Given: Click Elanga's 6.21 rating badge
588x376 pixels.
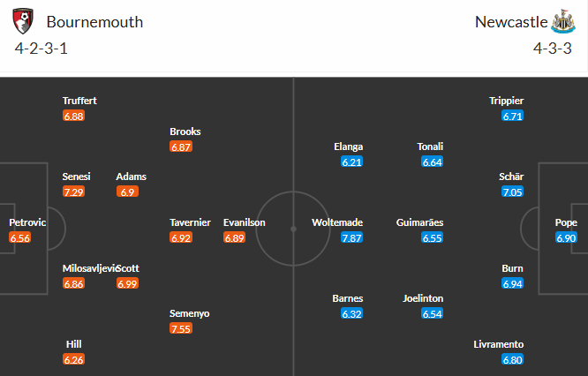Looking at the screenshot, I should [x=352, y=162].
